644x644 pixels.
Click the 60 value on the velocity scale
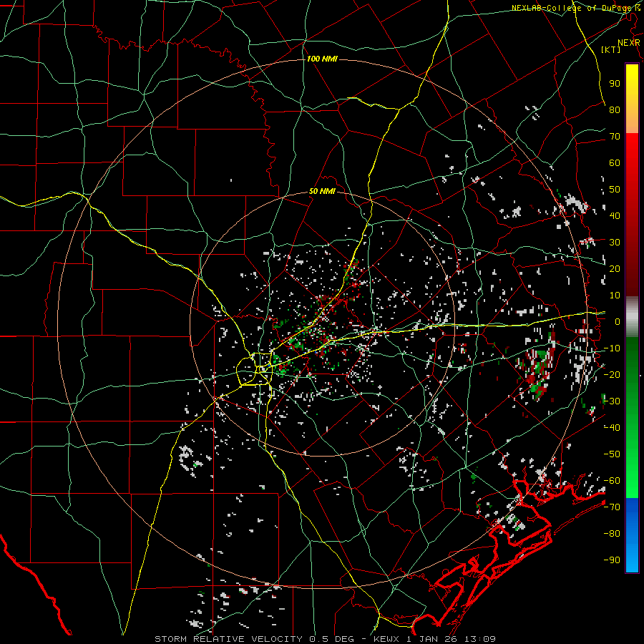coord(615,162)
